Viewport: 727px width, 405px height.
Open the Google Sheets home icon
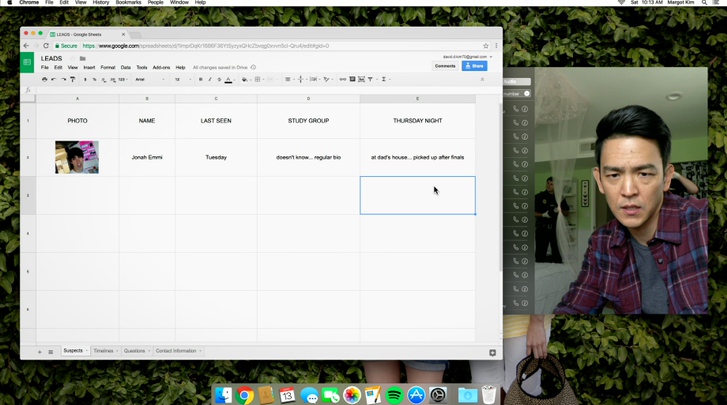tap(27, 62)
